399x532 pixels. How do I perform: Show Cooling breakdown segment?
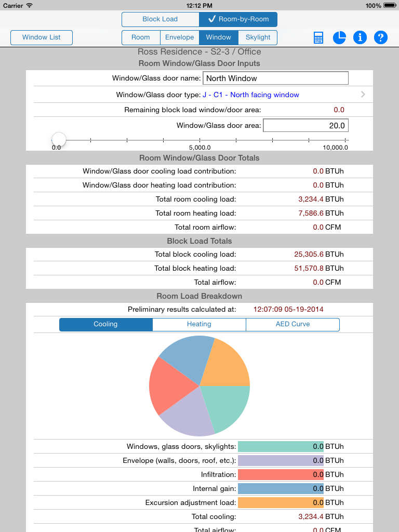point(106,324)
